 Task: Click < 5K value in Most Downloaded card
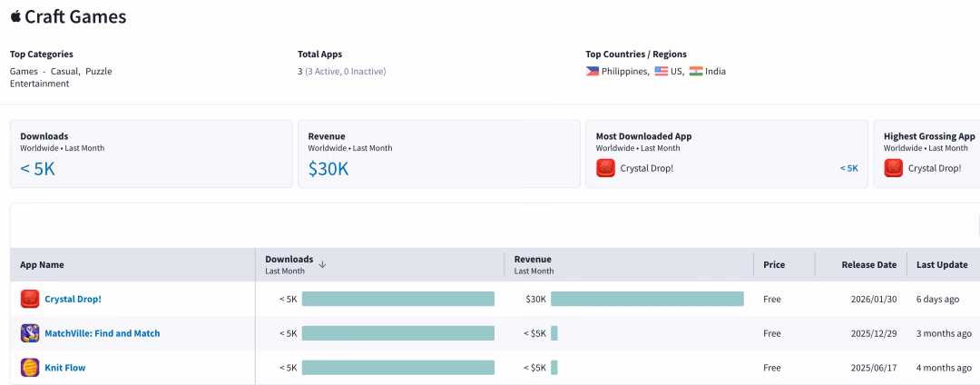(x=848, y=168)
